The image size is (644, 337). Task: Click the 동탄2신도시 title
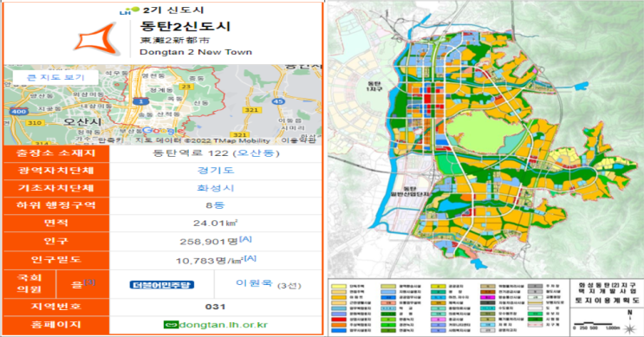pyautogui.click(x=185, y=26)
